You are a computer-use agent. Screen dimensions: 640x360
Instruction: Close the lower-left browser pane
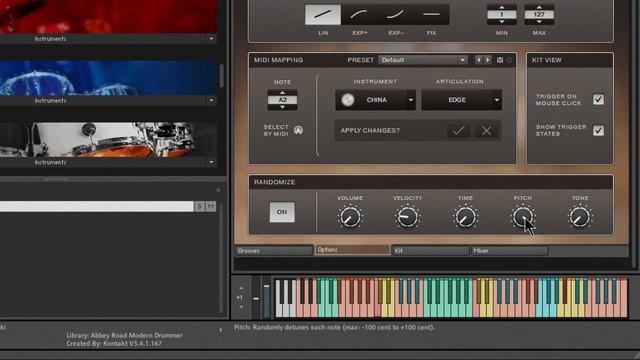point(218,190)
